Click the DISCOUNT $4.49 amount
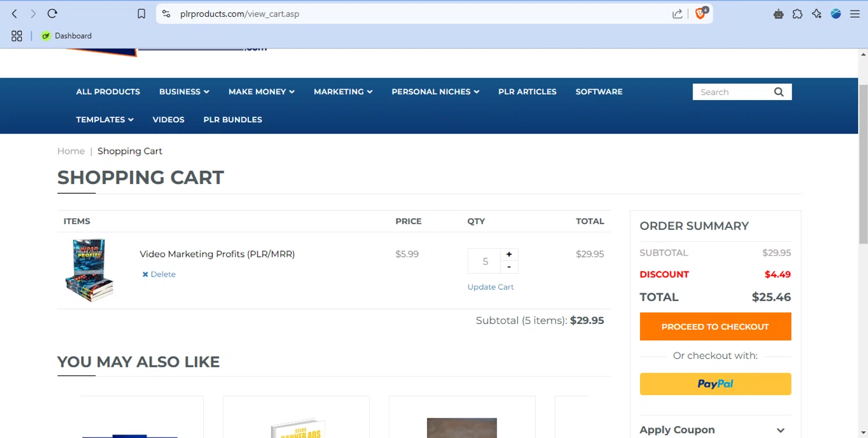The height and width of the screenshot is (438, 868). click(778, 274)
